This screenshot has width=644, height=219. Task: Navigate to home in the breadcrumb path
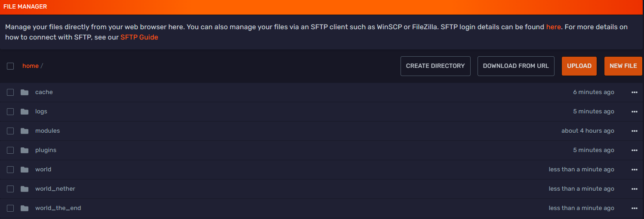point(30,66)
